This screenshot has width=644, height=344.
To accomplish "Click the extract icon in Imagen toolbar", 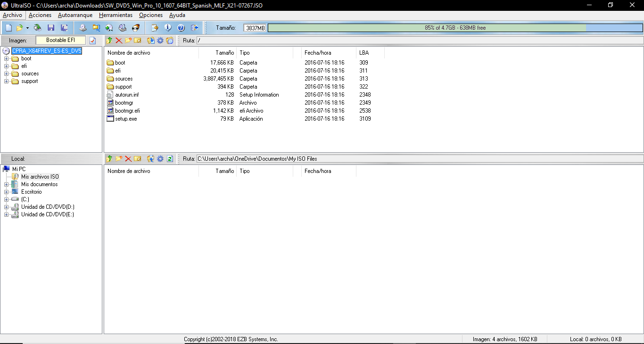I will point(151,41).
